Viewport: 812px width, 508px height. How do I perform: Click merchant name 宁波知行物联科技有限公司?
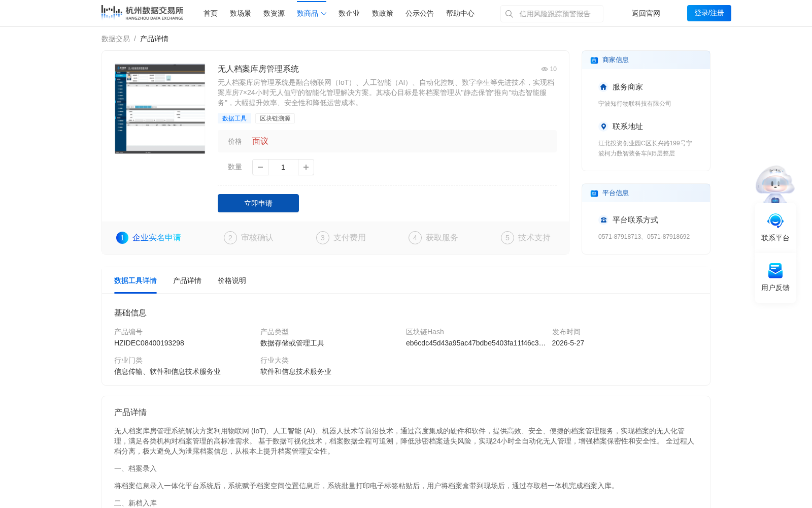[x=635, y=104]
